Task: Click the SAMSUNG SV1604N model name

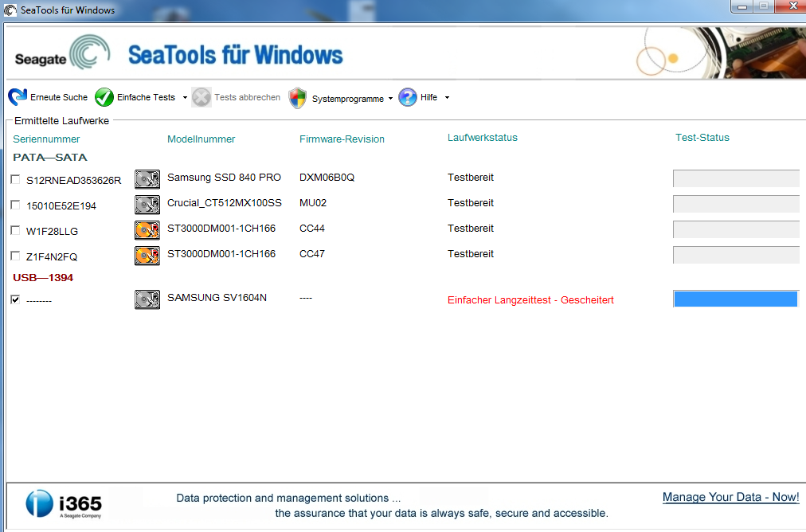Action: coord(217,298)
